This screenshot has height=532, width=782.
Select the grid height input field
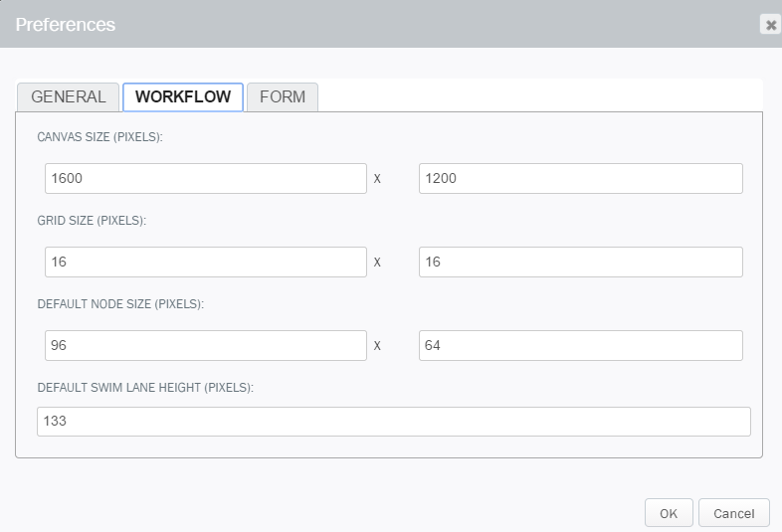[x=580, y=262]
